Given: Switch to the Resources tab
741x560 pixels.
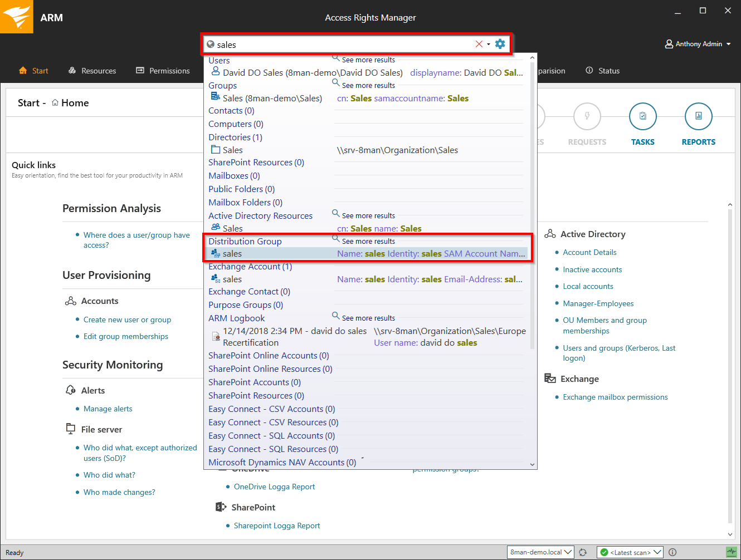Looking at the screenshot, I should coord(92,71).
